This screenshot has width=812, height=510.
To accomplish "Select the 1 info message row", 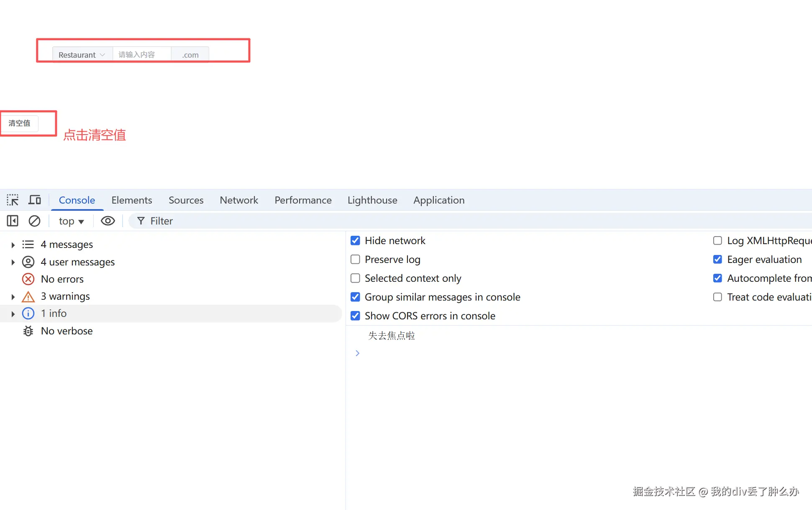I will point(54,313).
